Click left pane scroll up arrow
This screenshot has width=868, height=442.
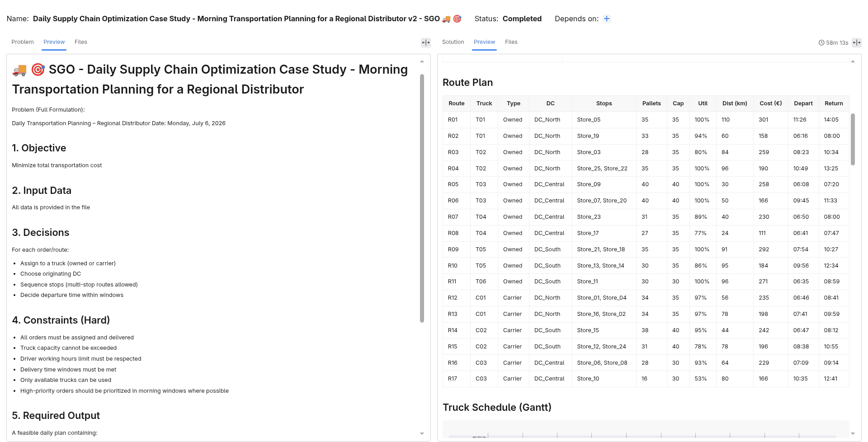point(422,61)
